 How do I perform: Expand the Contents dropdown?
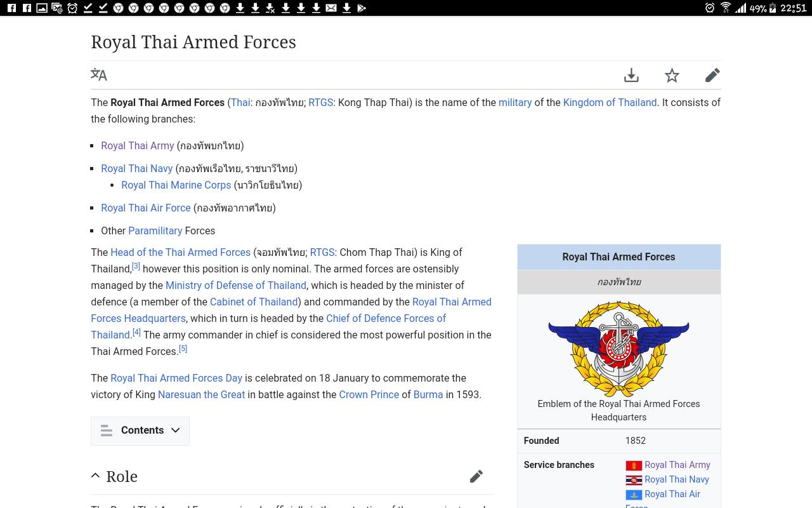pos(140,431)
